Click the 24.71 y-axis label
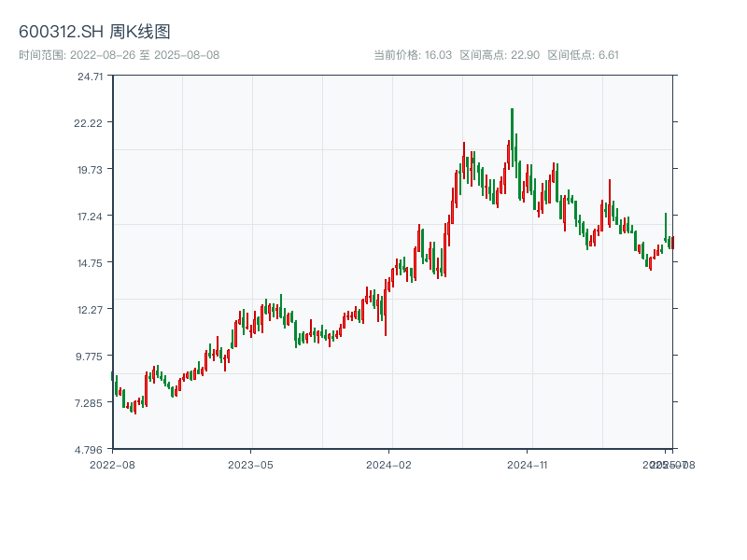 90,77
